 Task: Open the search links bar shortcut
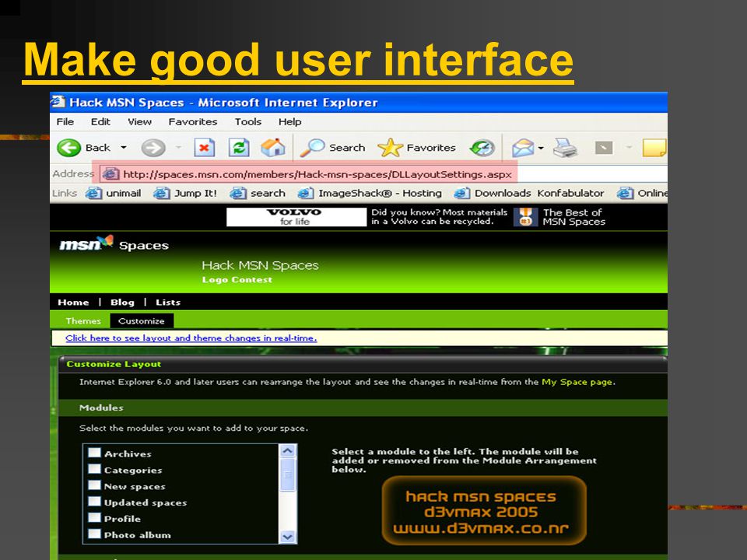coord(258,194)
